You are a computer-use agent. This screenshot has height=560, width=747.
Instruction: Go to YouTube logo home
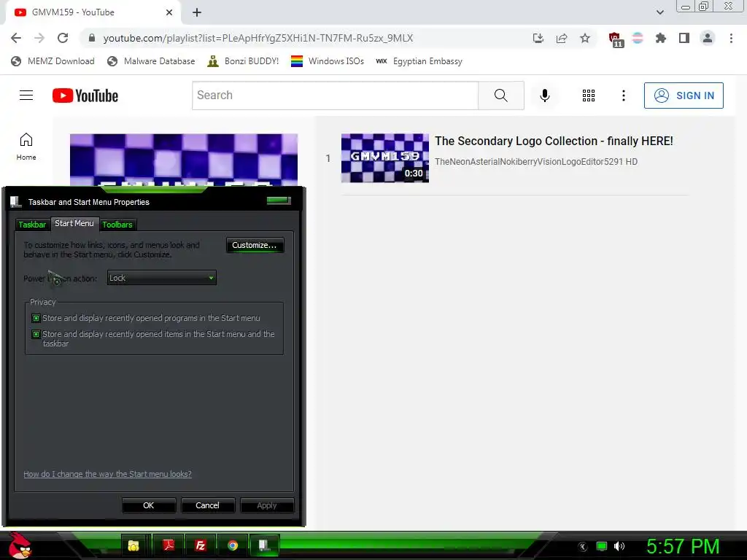coord(85,96)
